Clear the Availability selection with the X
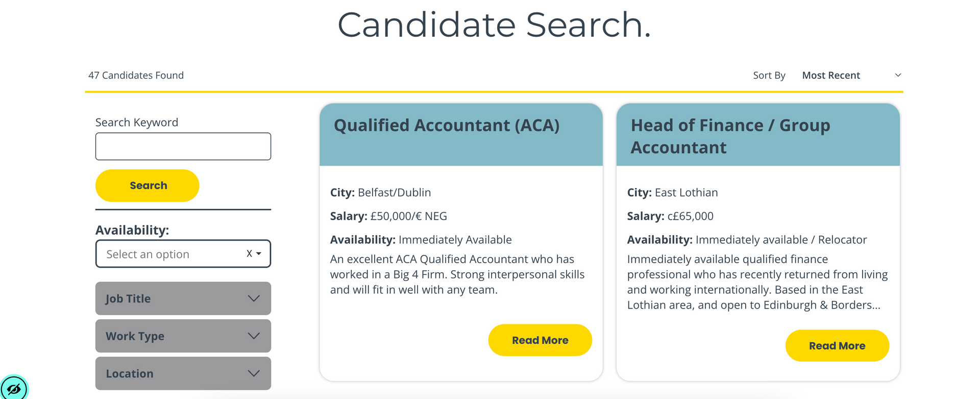Viewport: 980px width, 399px height. click(x=249, y=253)
